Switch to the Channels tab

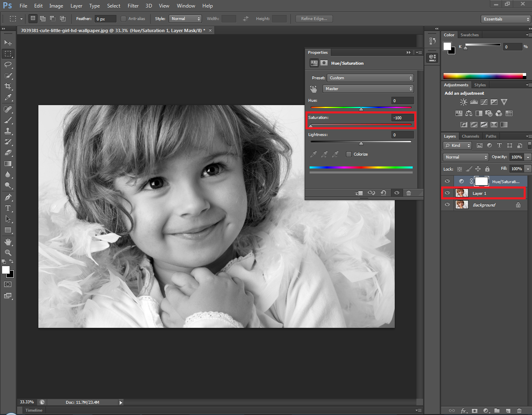pos(470,136)
